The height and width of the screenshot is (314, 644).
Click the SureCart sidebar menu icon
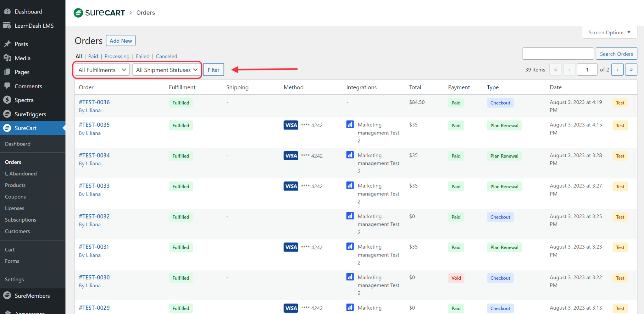point(7,128)
